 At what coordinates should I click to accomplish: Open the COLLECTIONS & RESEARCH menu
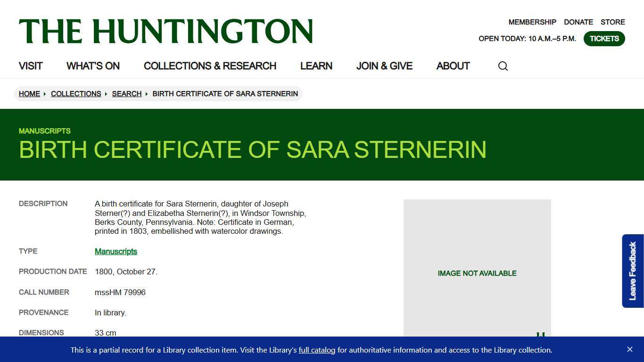point(210,66)
